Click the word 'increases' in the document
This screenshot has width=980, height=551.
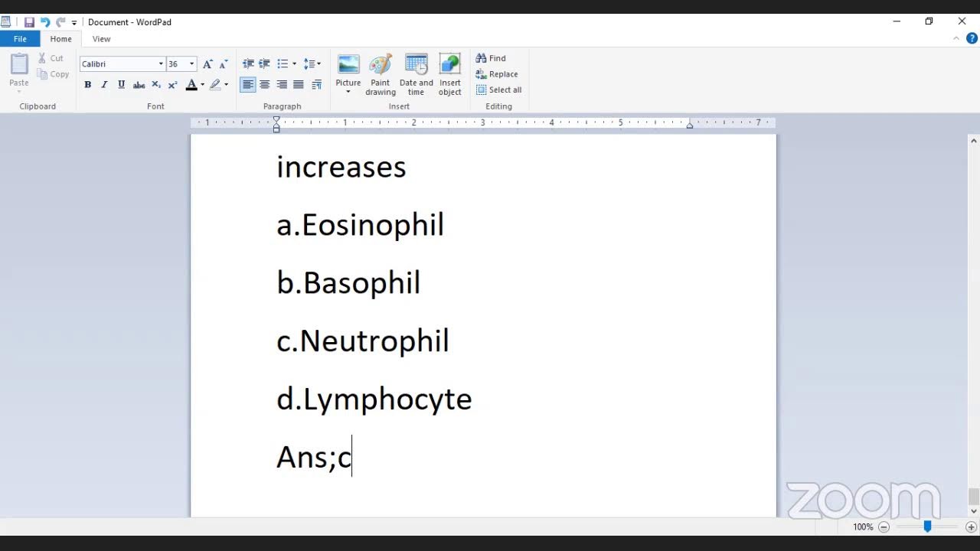point(341,167)
